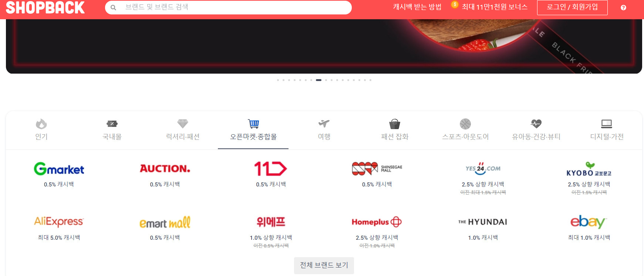Viewport: 644px width, 276px height.
Task: Click the ShopBack logo
Action: tap(45, 7)
